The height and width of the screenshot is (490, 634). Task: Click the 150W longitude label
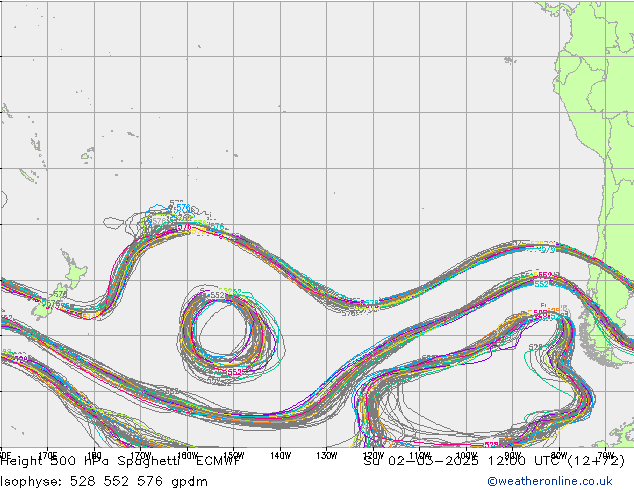(232, 455)
